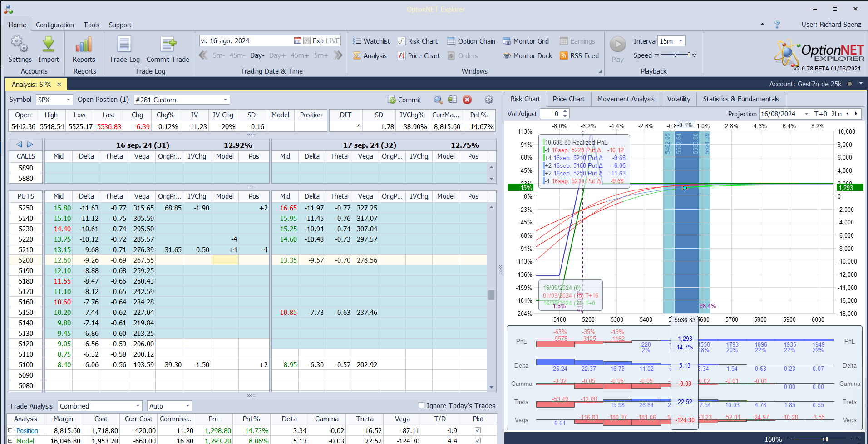
Task: Toggle Plot checkbox for Model row
Action: click(x=478, y=440)
